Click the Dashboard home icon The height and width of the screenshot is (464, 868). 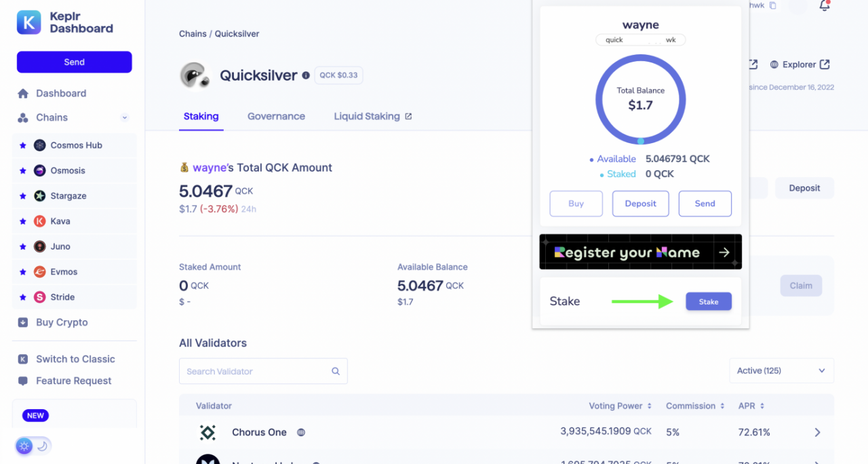23,94
